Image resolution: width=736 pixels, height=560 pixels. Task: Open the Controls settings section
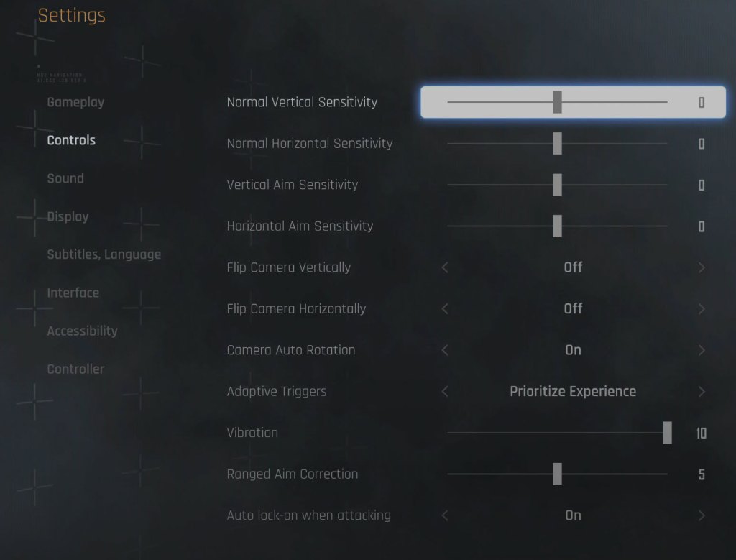click(70, 140)
